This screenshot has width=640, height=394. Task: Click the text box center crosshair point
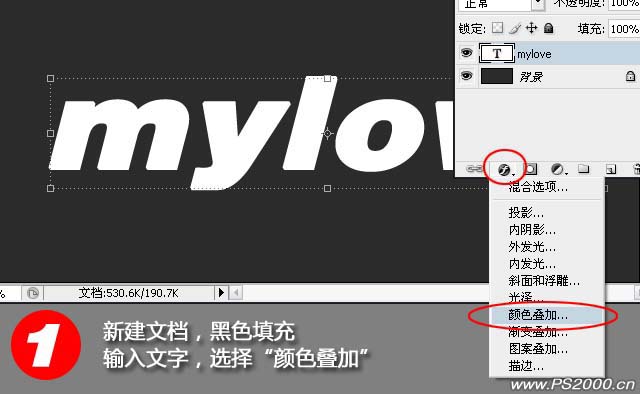pos(327,134)
